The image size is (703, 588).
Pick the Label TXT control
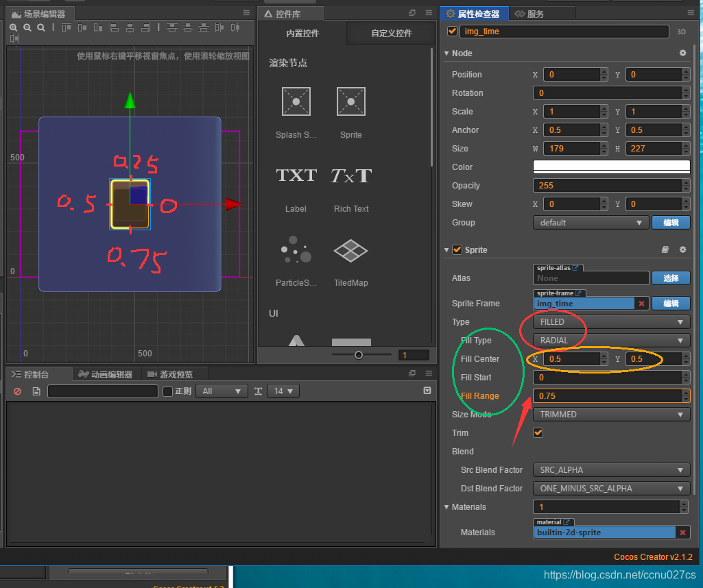click(x=296, y=175)
